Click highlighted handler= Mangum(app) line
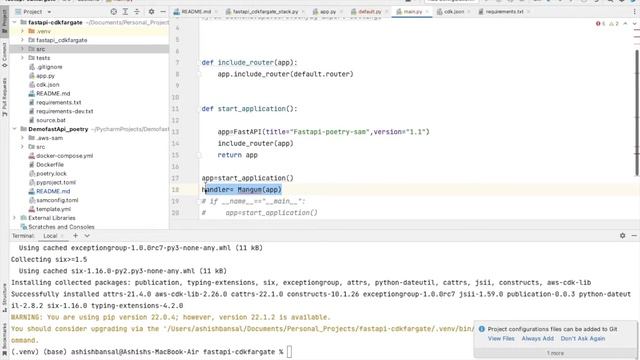The width and height of the screenshot is (640, 360). (242, 190)
